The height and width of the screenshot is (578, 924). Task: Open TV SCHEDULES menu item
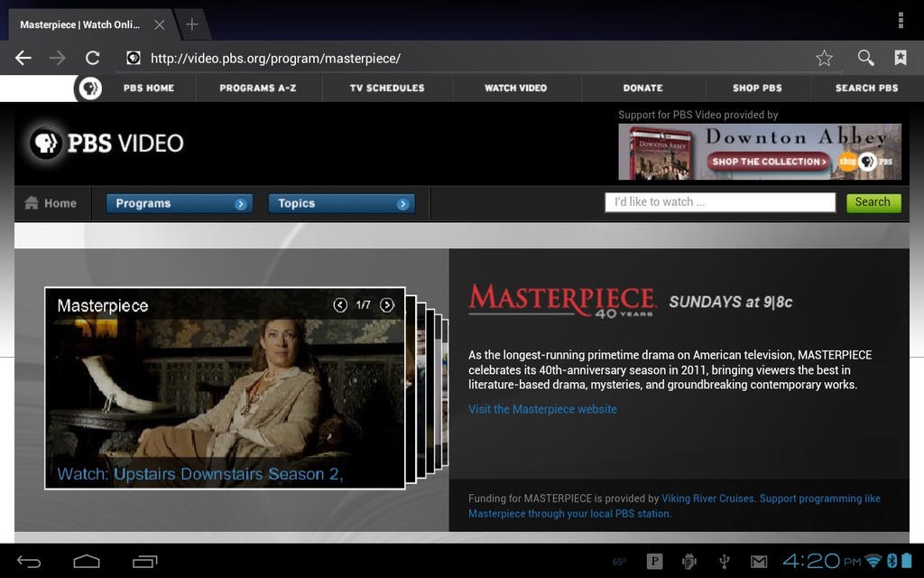click(x=387, y=88)
